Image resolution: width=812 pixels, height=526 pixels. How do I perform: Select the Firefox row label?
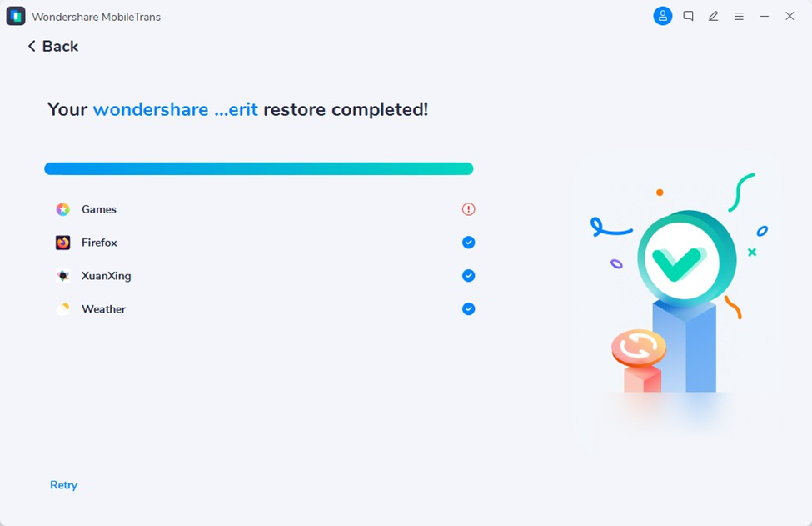(x=99, y=243)
